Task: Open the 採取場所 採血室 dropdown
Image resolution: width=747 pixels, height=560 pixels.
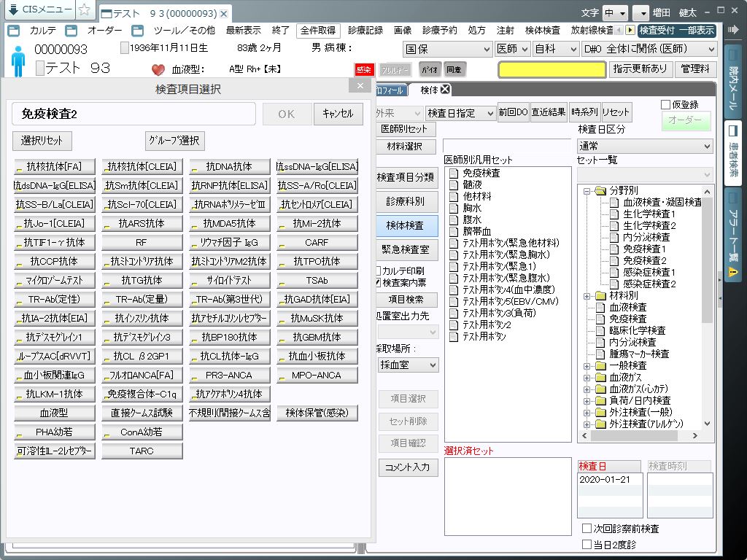Action: click(x=408, y=365)
